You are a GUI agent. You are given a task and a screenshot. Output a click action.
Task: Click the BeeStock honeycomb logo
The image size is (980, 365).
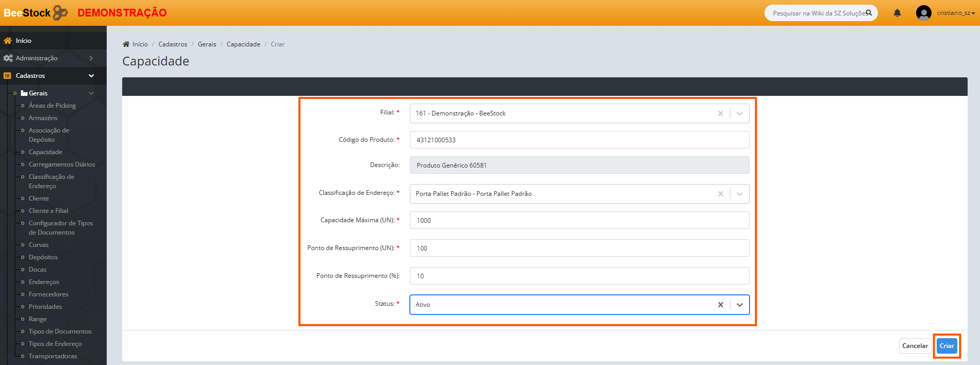coord(60,12)
